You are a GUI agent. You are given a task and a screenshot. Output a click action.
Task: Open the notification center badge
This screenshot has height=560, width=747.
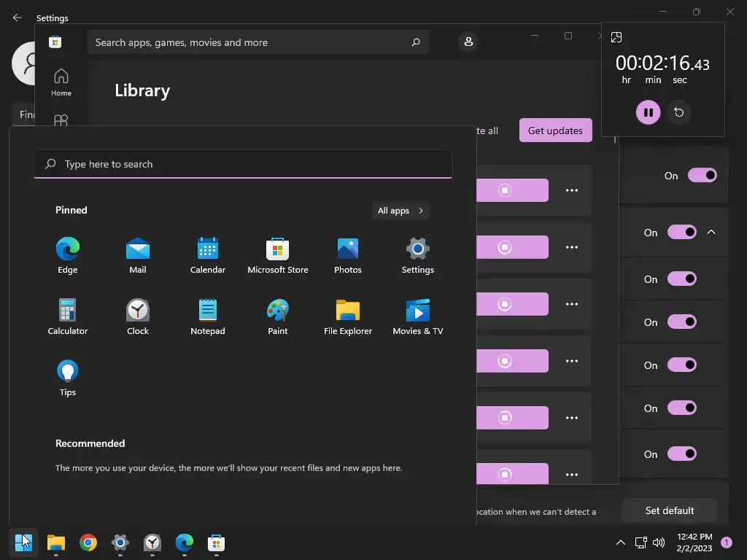click(727, 542)
